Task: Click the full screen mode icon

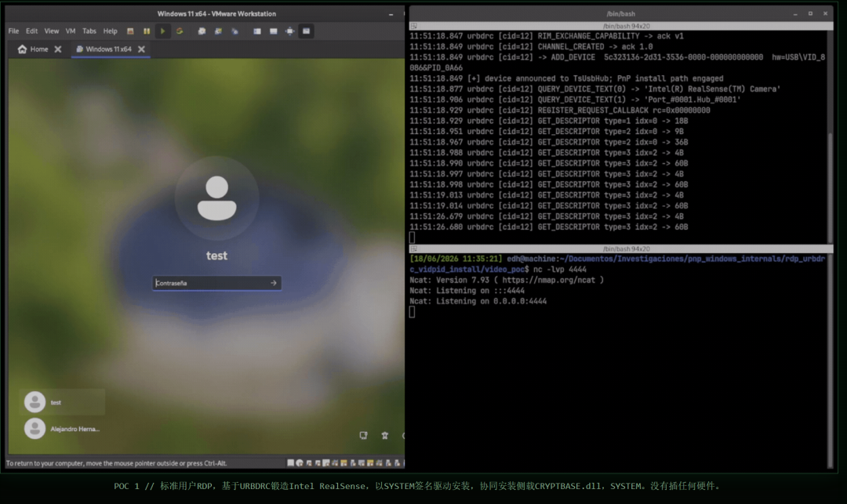Action: [x=290, y=31]
